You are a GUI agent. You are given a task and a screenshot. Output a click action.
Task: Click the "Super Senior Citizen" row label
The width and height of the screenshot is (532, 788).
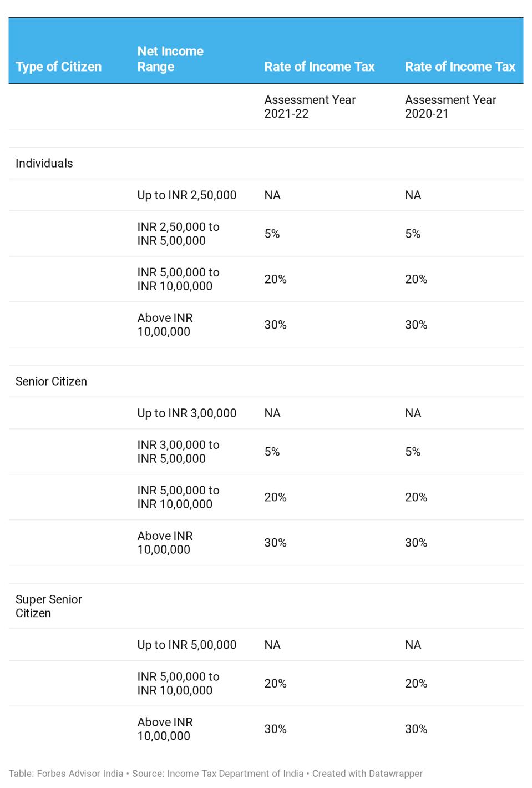point(48,606)
